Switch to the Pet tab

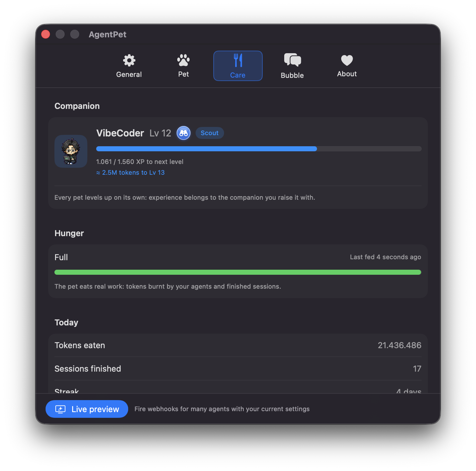point(183,66)
